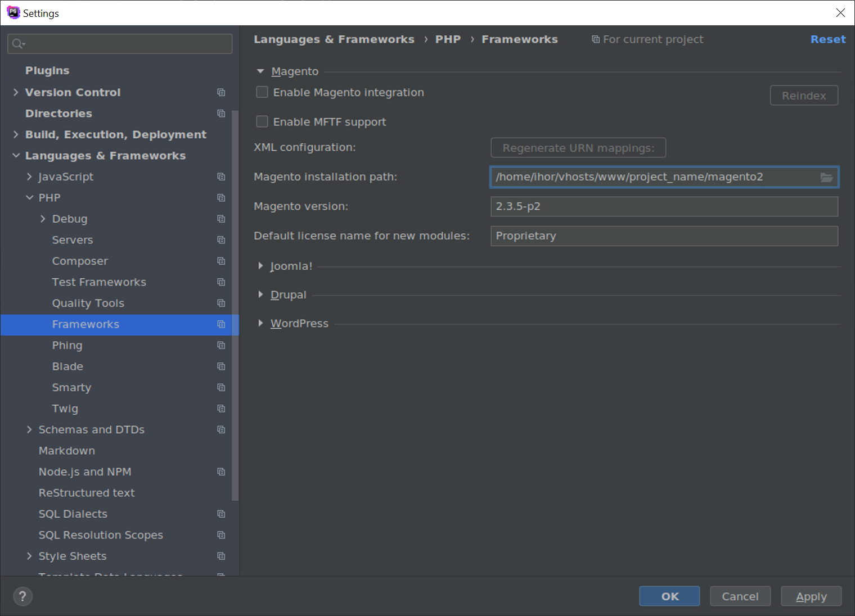
Task: Click the Apply button
Action: click(811, 596)
